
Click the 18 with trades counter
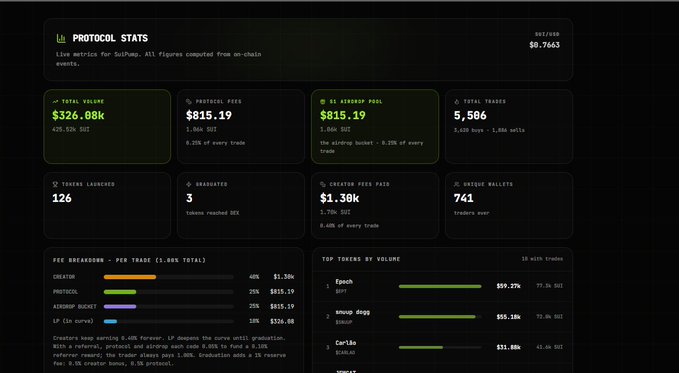point(542,259)
